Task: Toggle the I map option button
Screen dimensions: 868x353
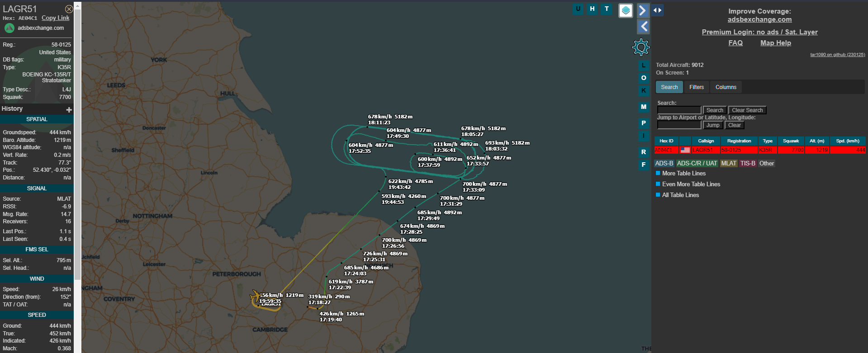Action: [644, 136]
